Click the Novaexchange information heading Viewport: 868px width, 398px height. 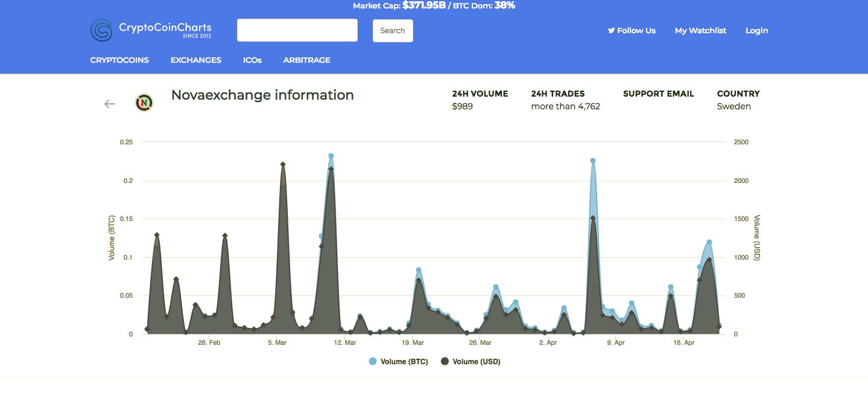click(x=262, y=95)
